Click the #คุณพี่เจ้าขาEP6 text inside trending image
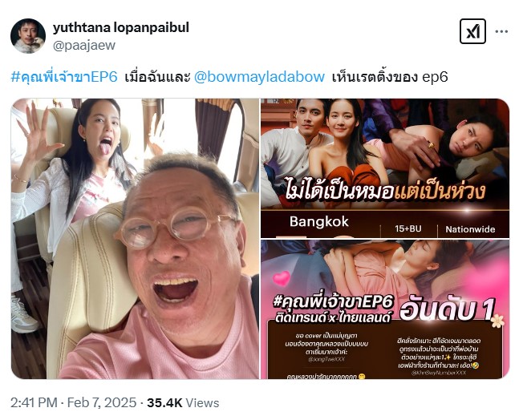Screen dimensions: 519x420 click(x=334, y=301)
